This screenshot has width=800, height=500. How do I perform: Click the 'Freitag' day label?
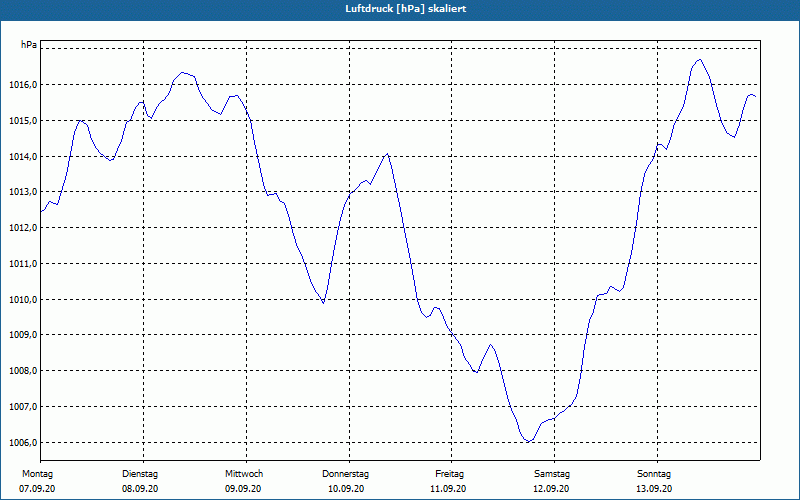(x=449, y=474)
